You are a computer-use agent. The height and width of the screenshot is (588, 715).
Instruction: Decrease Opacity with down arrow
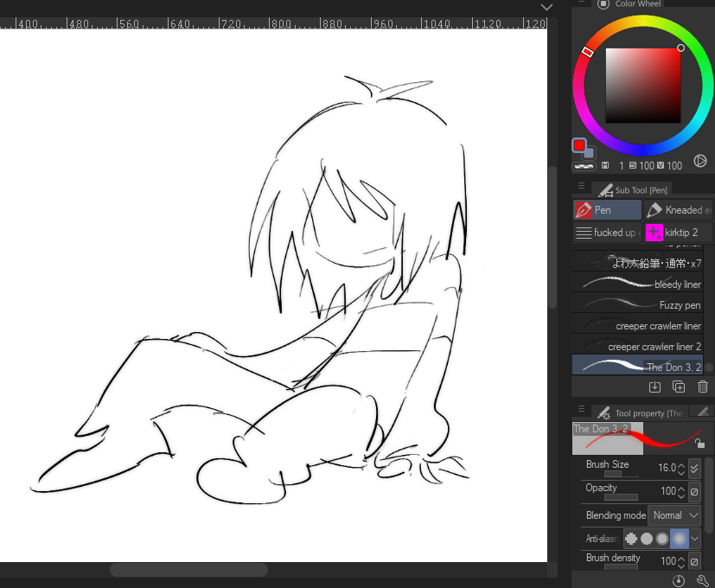(x=681, y=495)
